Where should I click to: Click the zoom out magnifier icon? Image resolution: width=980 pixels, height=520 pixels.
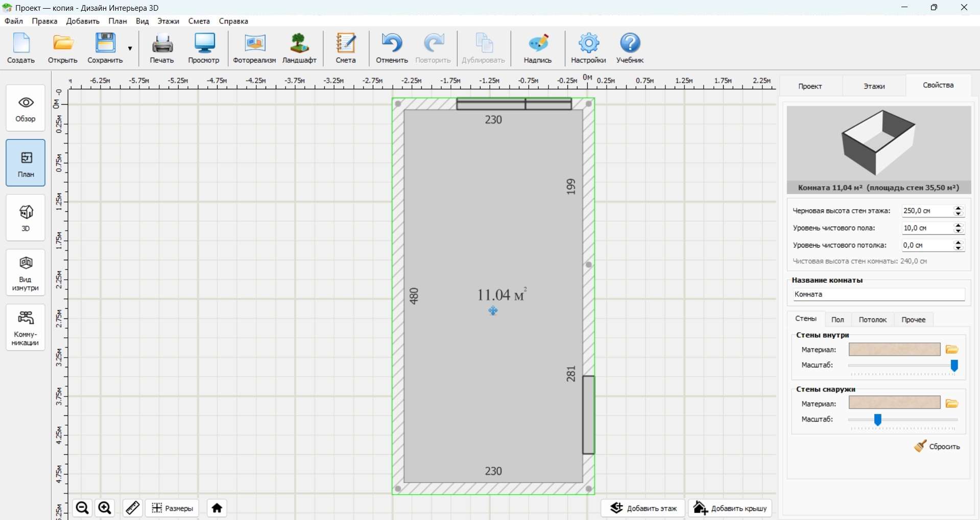point(82,508)
